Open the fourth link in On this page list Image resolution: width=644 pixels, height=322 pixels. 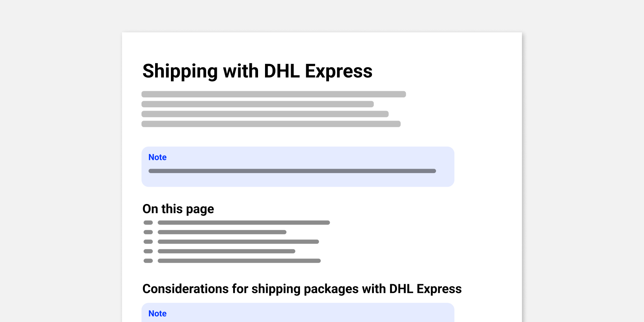click(226, 251)
